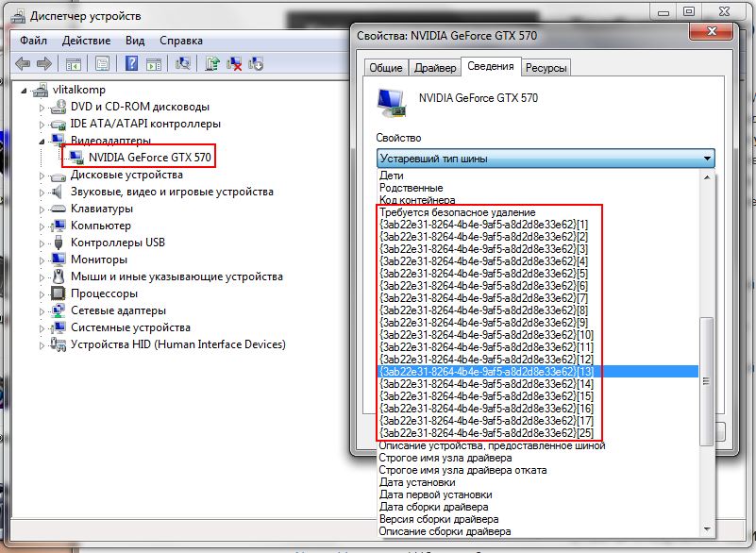The image size is (756, 553).
Task: Expand DVD и CD-ROM дисководы node
Action: click(x=42, y=107)
